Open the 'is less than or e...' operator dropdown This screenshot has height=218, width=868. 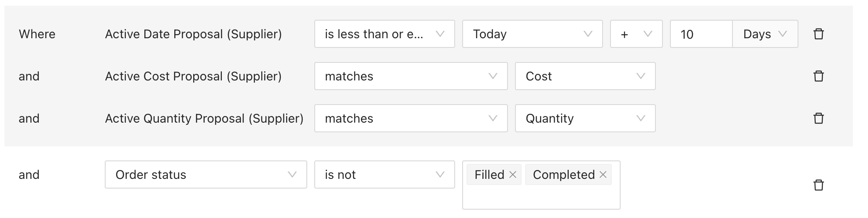coord(384,34)
